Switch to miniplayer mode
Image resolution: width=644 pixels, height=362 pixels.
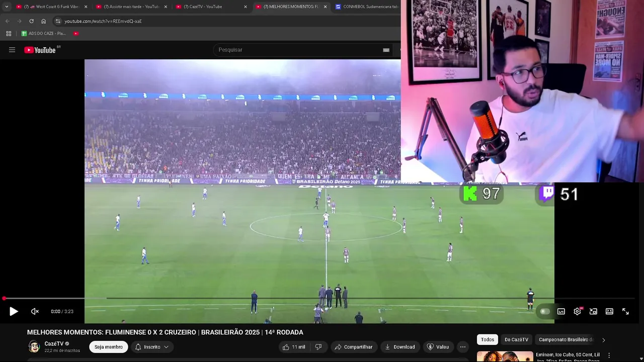click(x=593, y=311)
